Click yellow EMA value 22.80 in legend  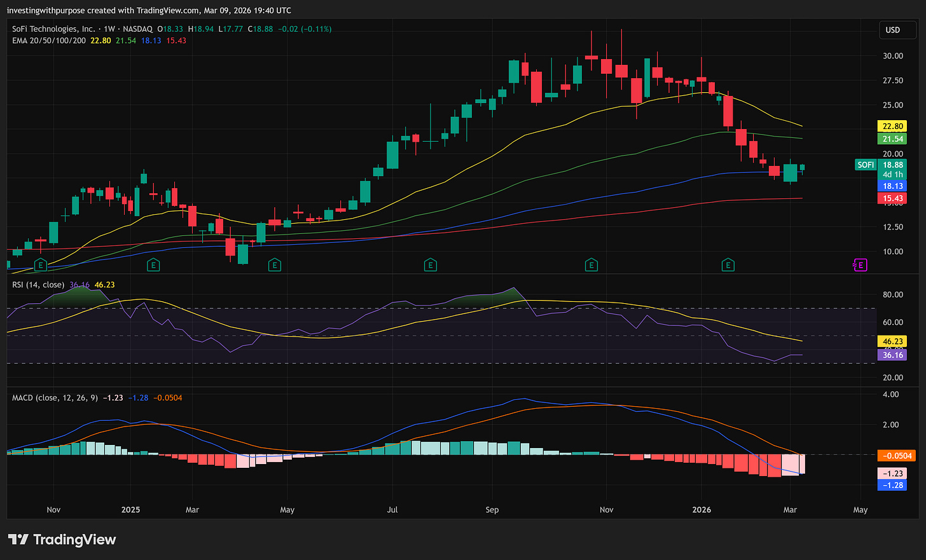(x=100, y=40)
